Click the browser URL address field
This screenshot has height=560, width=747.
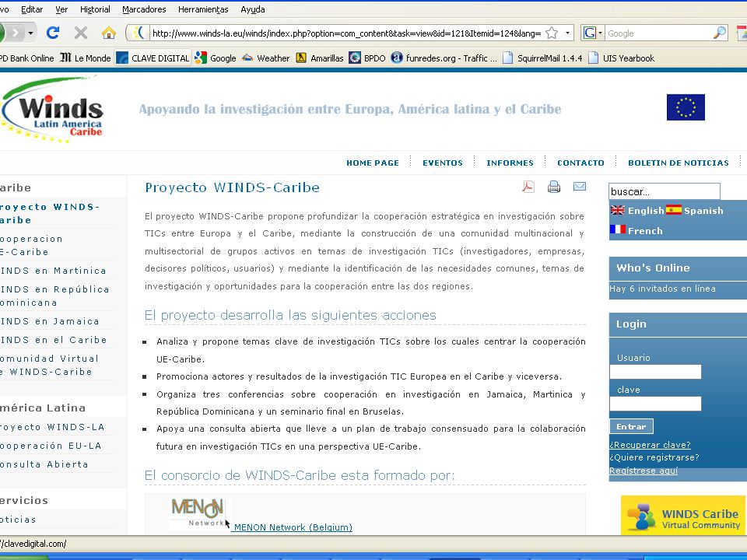coord(346,33)
